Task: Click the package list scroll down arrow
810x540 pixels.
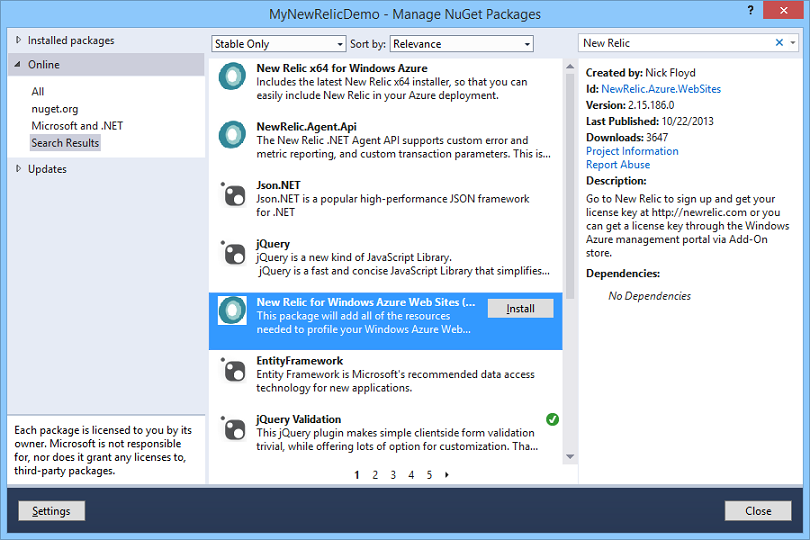Action: click(570, 456)
